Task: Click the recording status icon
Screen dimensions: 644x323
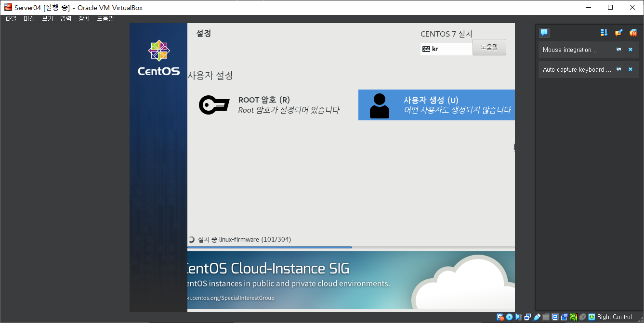Action: [564, 317]
